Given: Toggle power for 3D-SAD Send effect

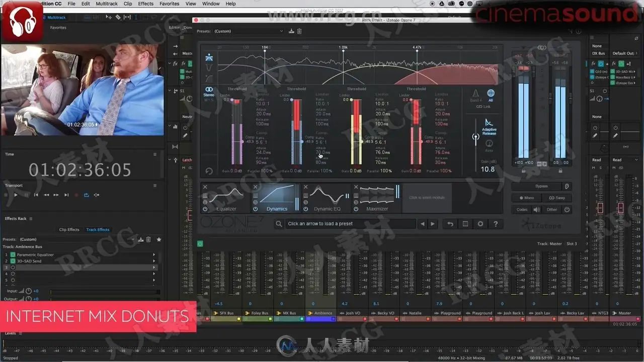Looking at the screenshot, I should click(x=13, y=261).
